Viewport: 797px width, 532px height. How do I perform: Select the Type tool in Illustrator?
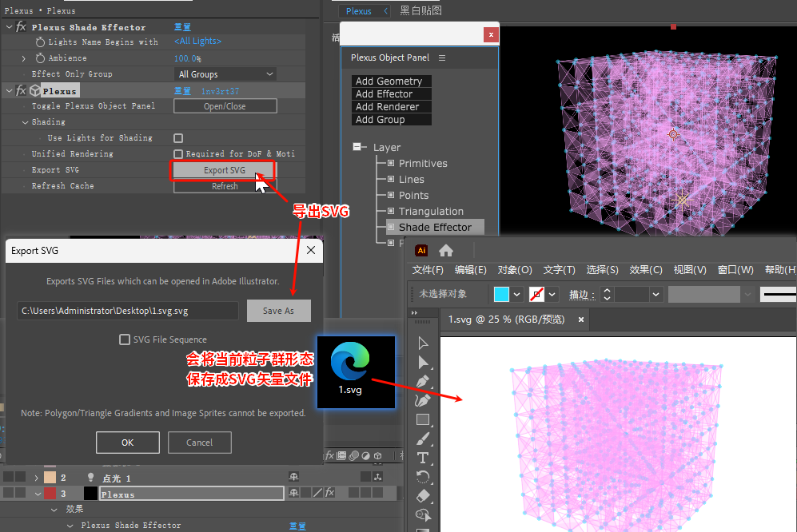(422, 458)
